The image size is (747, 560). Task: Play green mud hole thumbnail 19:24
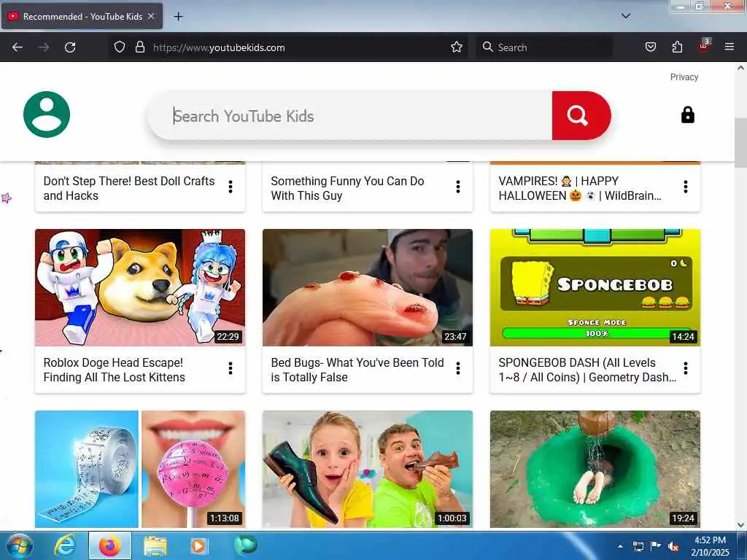595,469
